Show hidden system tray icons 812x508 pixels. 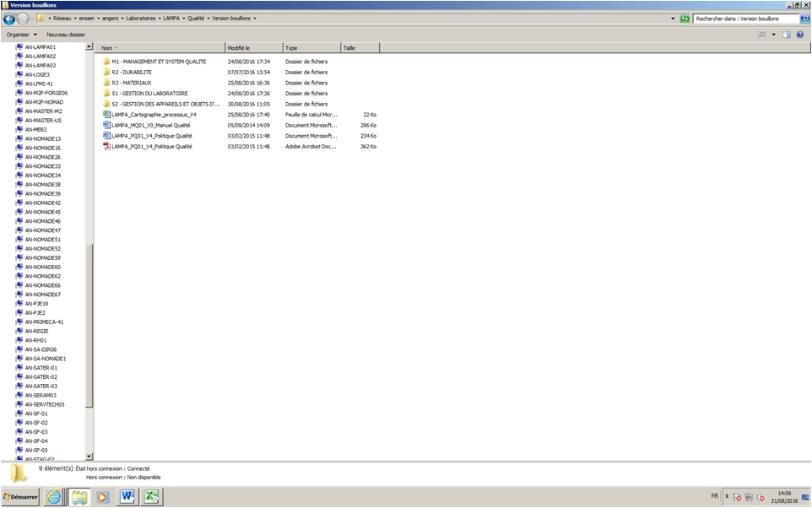727,497
